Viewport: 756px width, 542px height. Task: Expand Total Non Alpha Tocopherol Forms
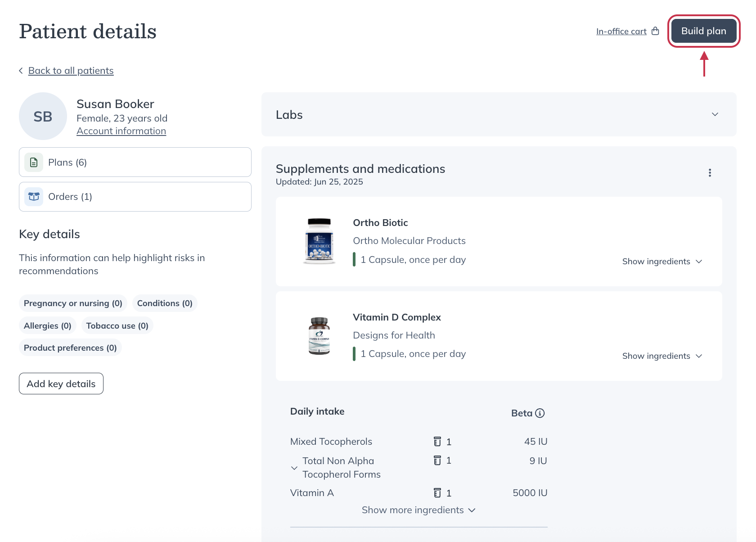tap(294, 468)
